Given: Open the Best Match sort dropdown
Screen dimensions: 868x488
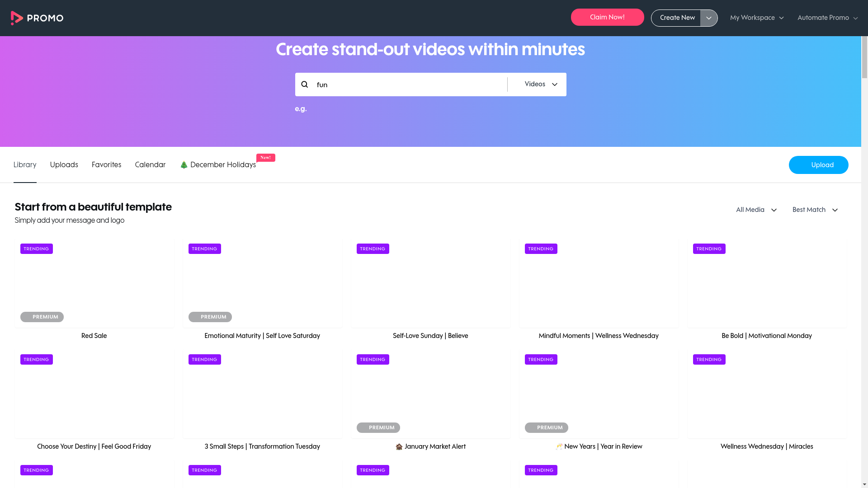Looking at the screenshot, I should click(815, 210).
